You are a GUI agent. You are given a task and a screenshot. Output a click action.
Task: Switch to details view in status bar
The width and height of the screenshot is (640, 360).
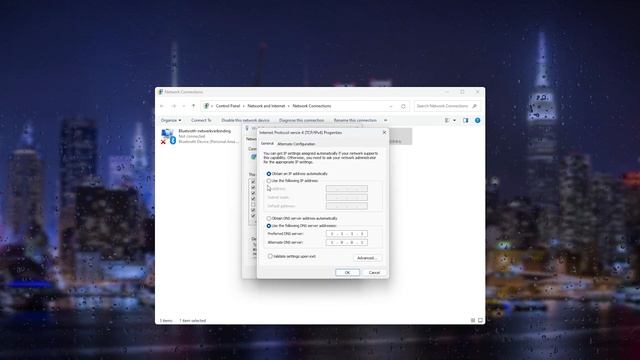(473, 320)
